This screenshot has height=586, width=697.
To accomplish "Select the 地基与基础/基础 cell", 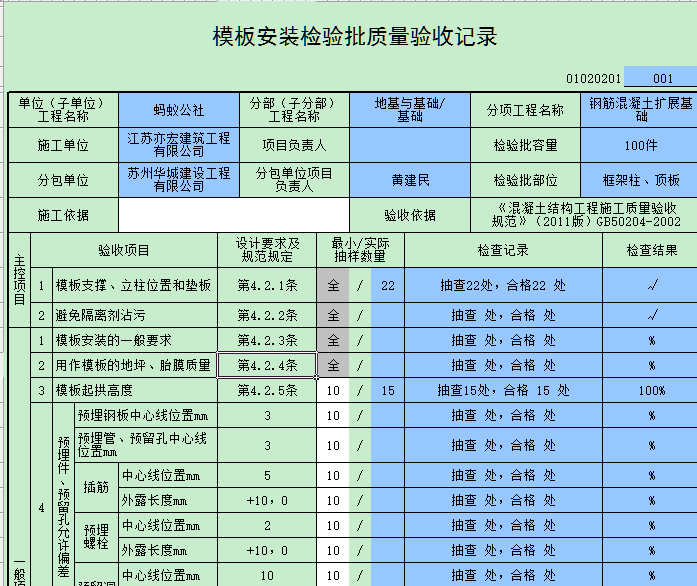I will tap(410, 110).
